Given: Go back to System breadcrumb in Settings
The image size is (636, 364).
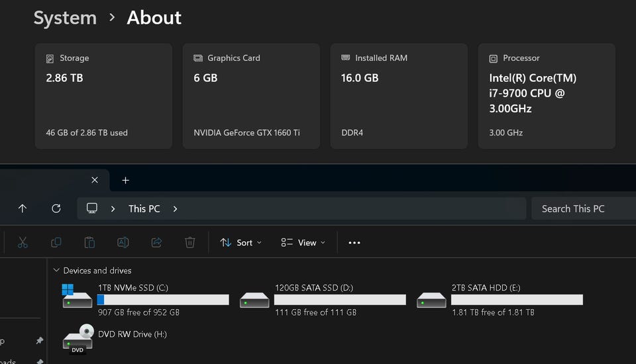Looking at the screenshot, I should pos(65,18).
